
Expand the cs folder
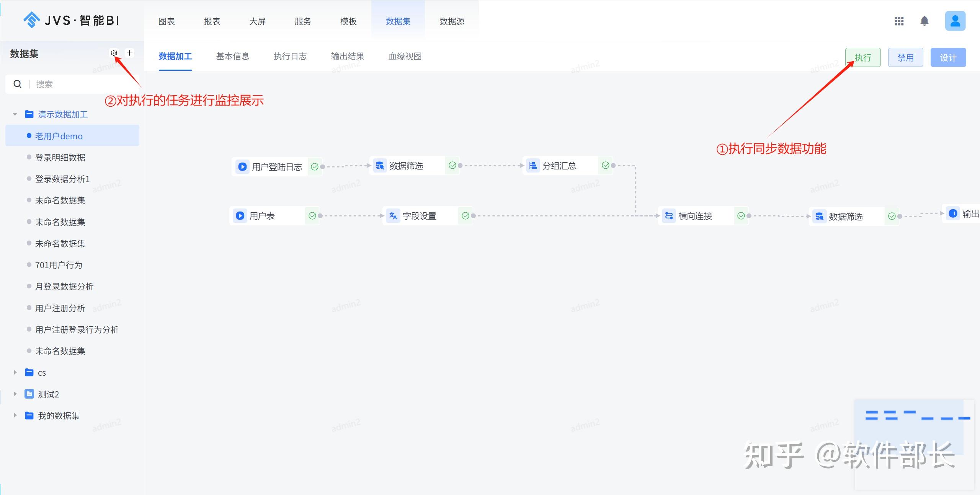15,373
